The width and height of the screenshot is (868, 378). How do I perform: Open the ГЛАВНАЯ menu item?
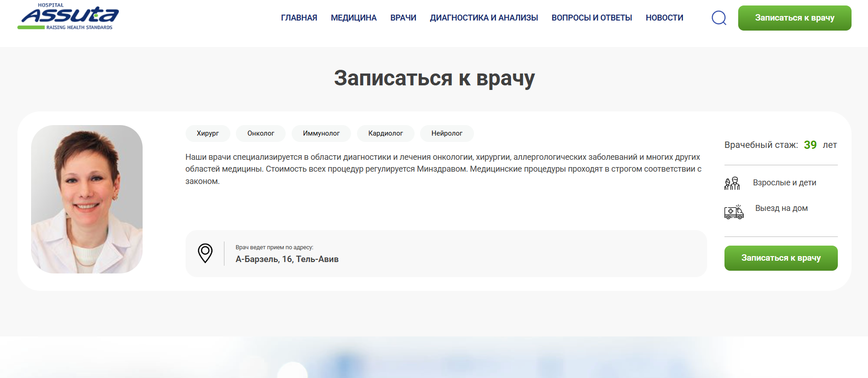[299, 18]
